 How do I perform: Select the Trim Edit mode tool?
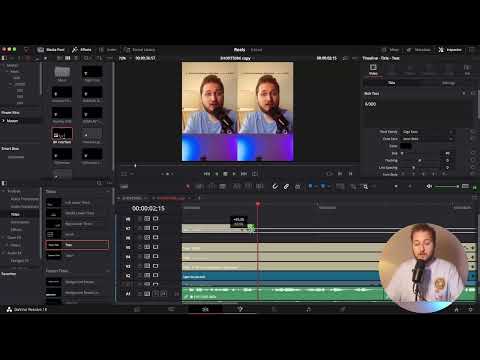(200, 187)
